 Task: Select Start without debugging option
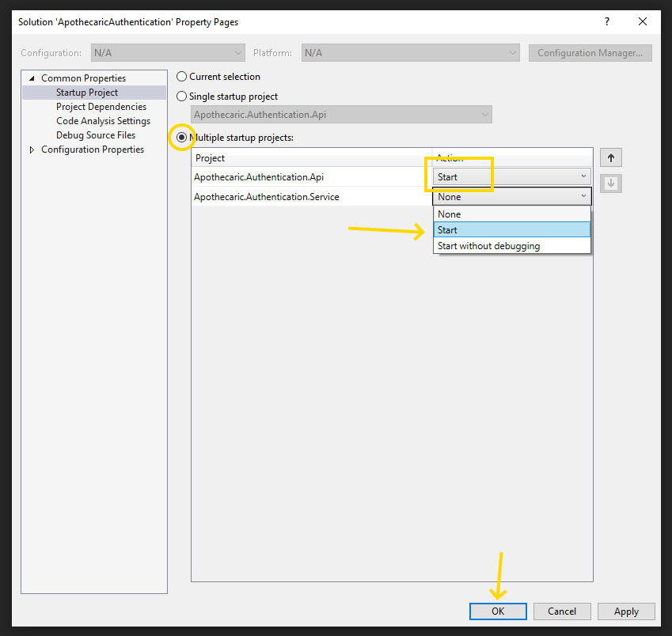(511, 246)
